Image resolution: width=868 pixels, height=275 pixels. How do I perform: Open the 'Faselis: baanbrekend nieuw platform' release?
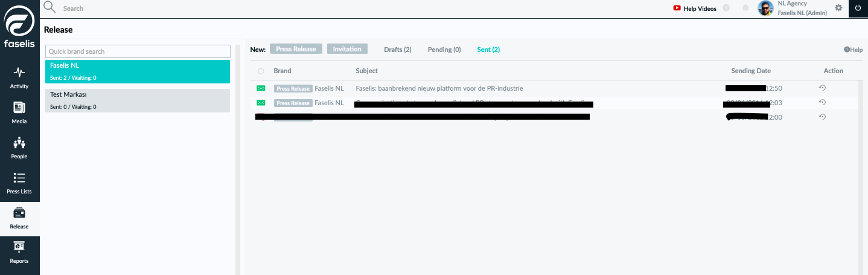pyautogui.click(x=439, y=88)
